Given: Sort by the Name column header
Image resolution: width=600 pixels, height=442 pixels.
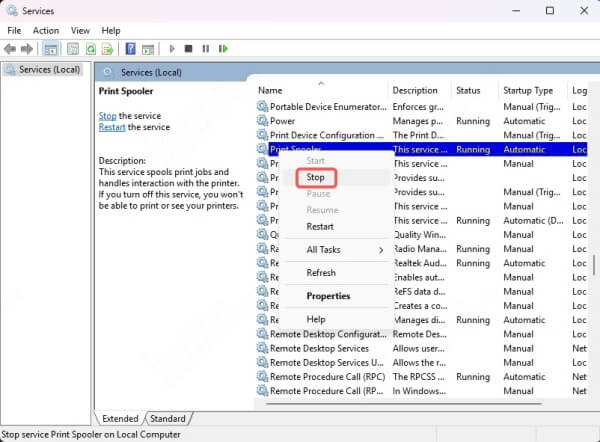Looking at the screenshot, I should click(x=270, y=91).
